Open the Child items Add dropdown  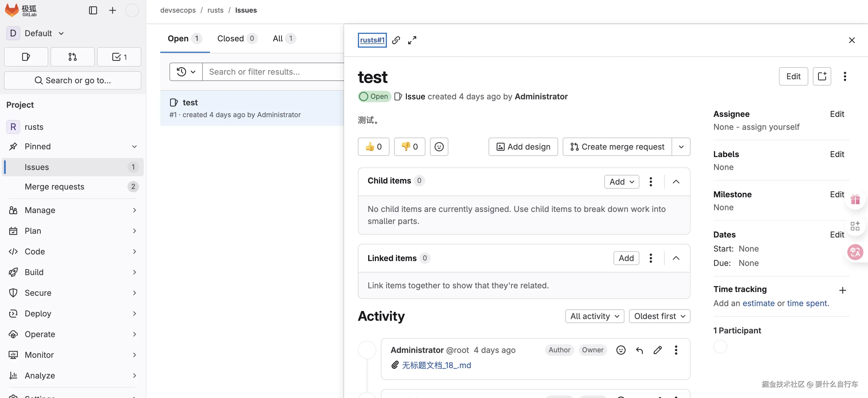coord(621,182)
